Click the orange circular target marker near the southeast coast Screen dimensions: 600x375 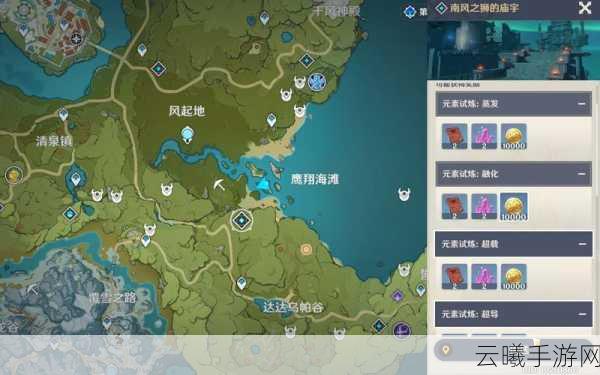coord(306,249)
